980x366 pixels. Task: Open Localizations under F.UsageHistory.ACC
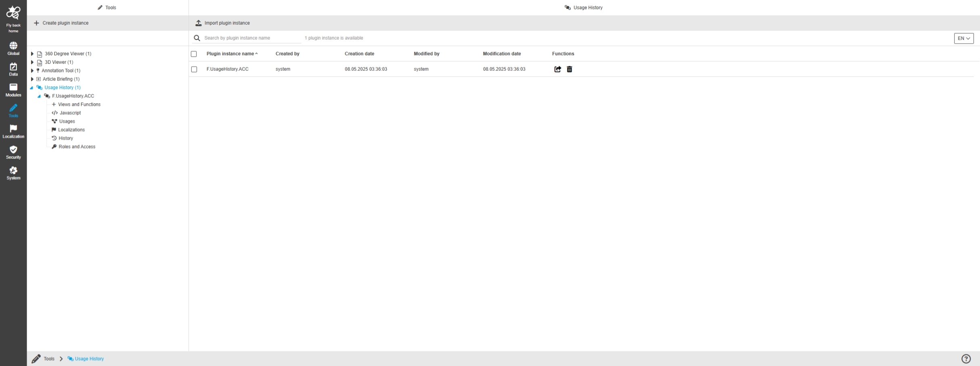(x=71, y=130)
